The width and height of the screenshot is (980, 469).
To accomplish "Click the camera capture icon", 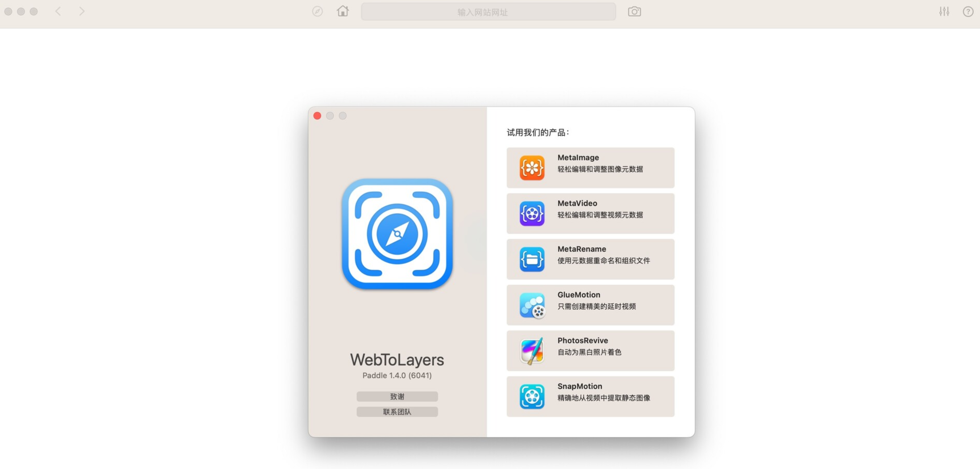I will pyautogui.click(x=634, y=11).
